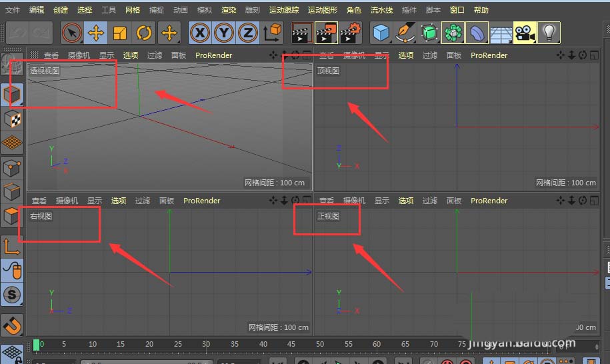Select the Move tool

point(96,33)
